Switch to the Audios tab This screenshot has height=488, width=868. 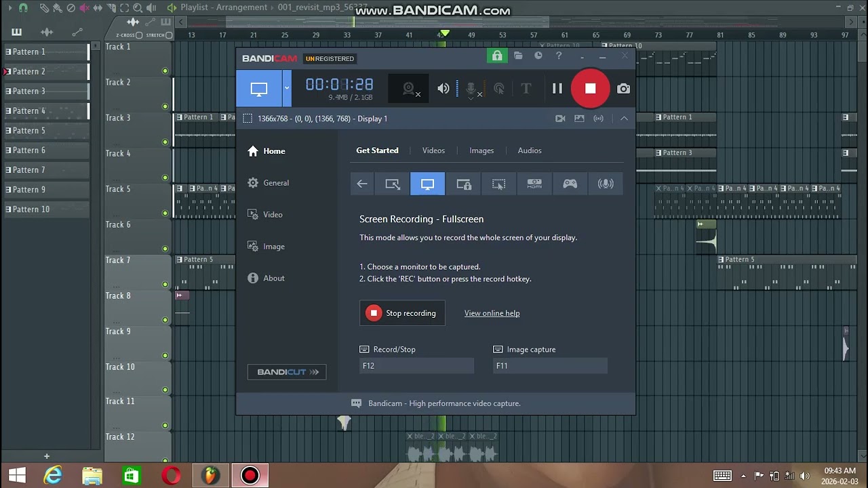pyautogui.click(x=530, y=150)
